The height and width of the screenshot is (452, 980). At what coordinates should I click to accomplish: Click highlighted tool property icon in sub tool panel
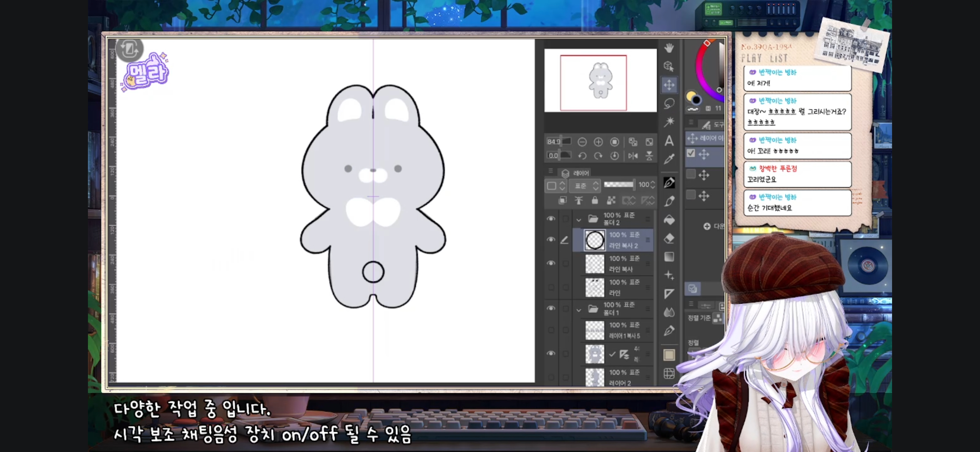pos(692,288)
